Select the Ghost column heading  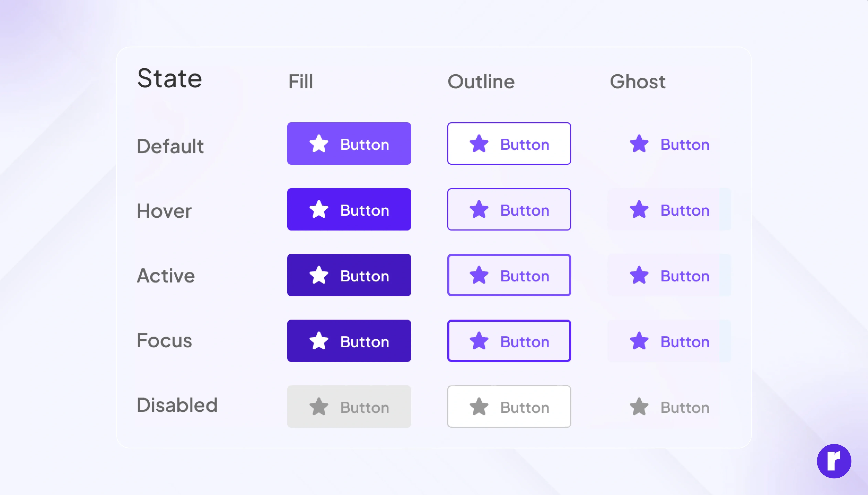(x=638, y=82)
